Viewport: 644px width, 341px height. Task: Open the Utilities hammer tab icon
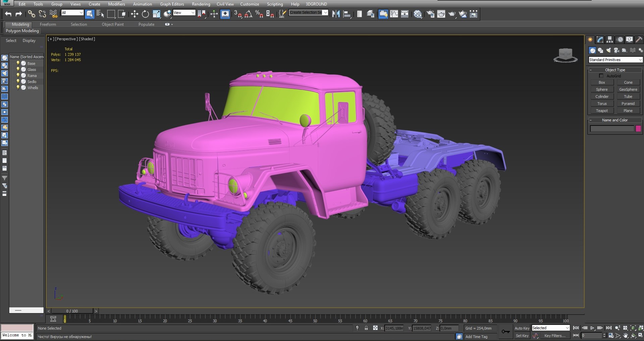pyautogui.click(x=639, y=40)
